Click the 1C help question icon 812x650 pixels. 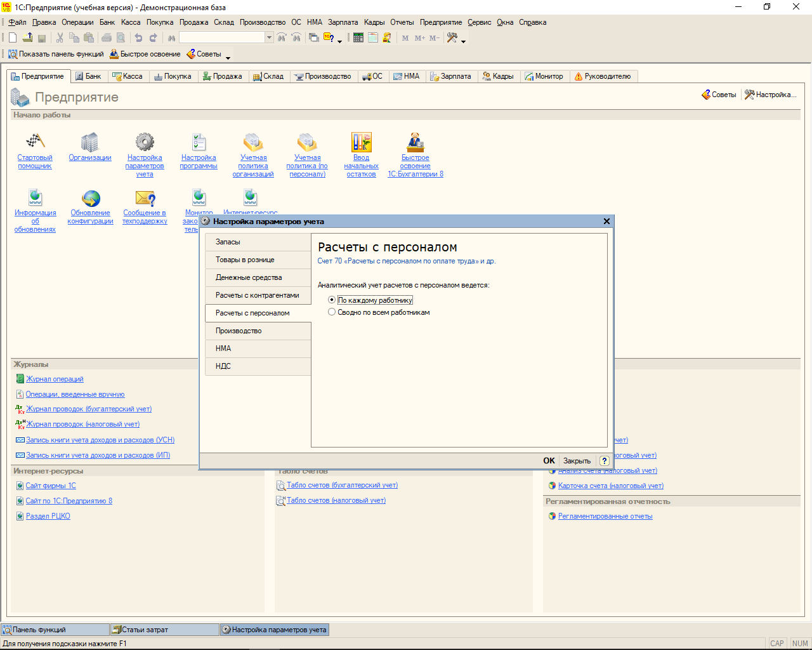pyautogui.click(x=329, y=38)
